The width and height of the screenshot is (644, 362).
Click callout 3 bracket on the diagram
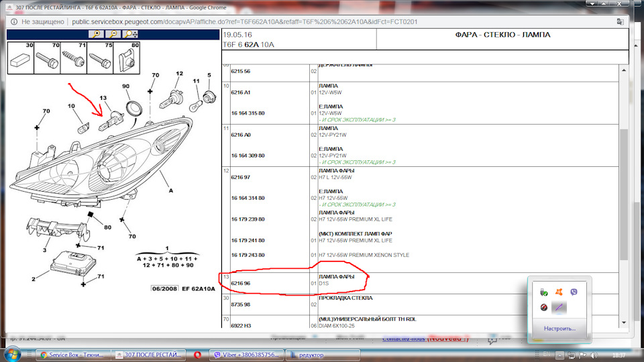(x=44, y=250)
